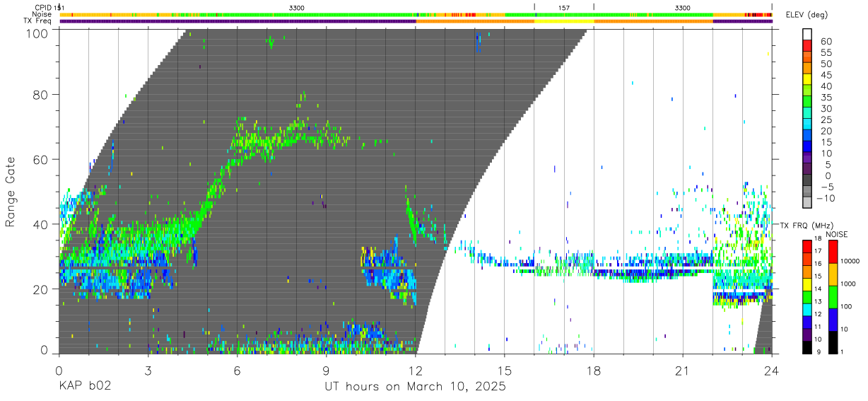The height and width of the screenshot is (401, 868).
Task: Click the '55' label on the ELEV scale
Action: [x=825, y=52]
